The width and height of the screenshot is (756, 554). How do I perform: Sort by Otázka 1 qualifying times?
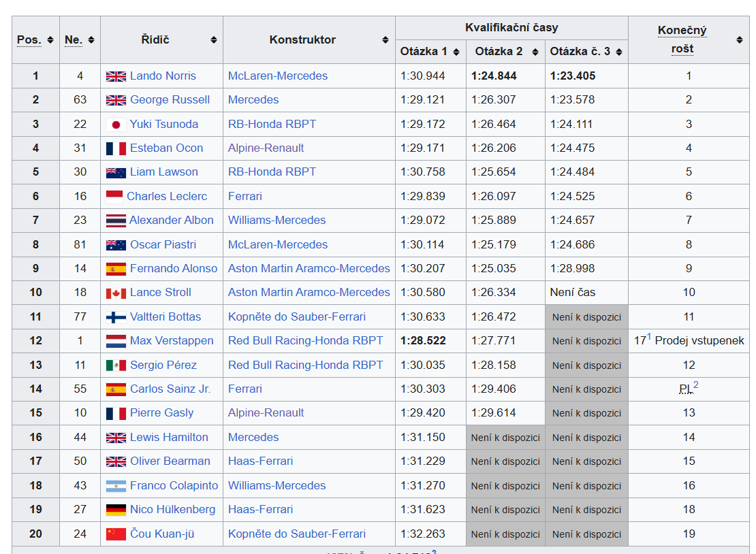click(456, 52)
